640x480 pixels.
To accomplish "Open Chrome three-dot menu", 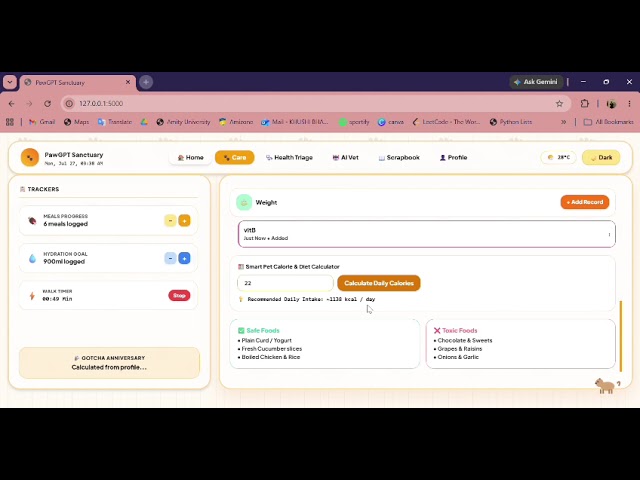I will tap(629, 104).
